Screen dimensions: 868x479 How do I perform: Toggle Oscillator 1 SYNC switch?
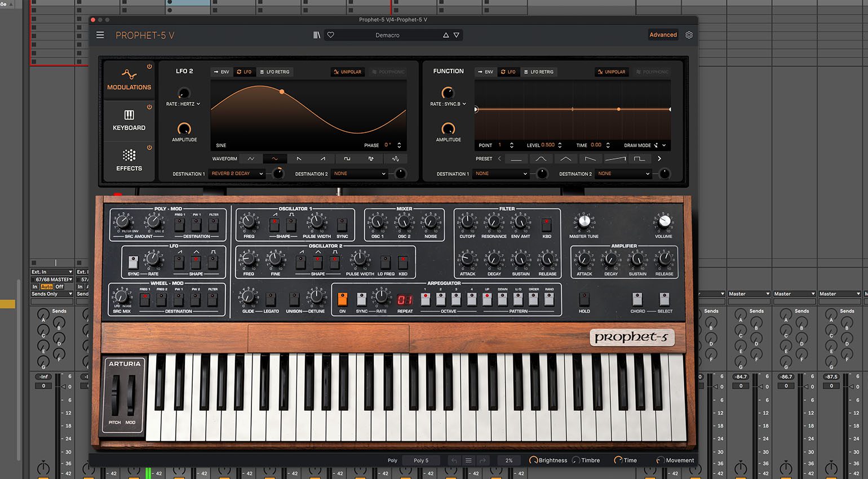tap(342, 225)
